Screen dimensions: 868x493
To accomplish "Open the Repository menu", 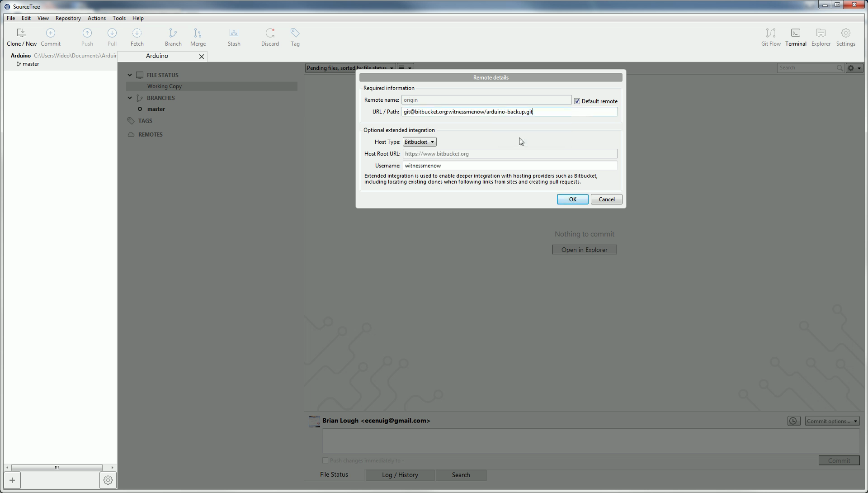I will (x=68, y=18).
